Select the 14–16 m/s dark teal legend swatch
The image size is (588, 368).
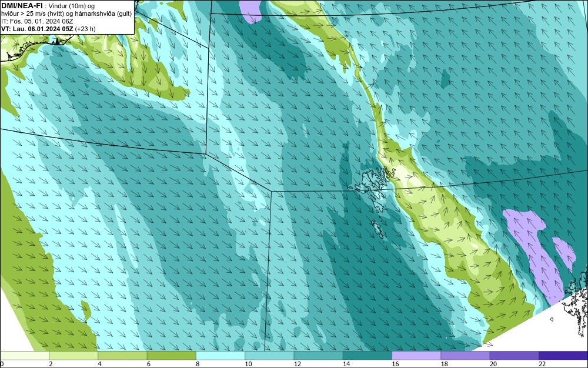pos(367,355)
